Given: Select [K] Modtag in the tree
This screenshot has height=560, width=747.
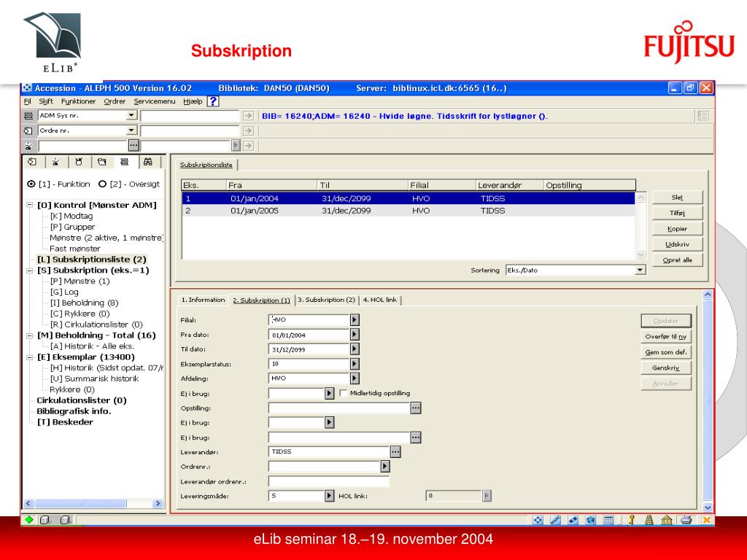Looking at the screenshot, I should [71, 216].
